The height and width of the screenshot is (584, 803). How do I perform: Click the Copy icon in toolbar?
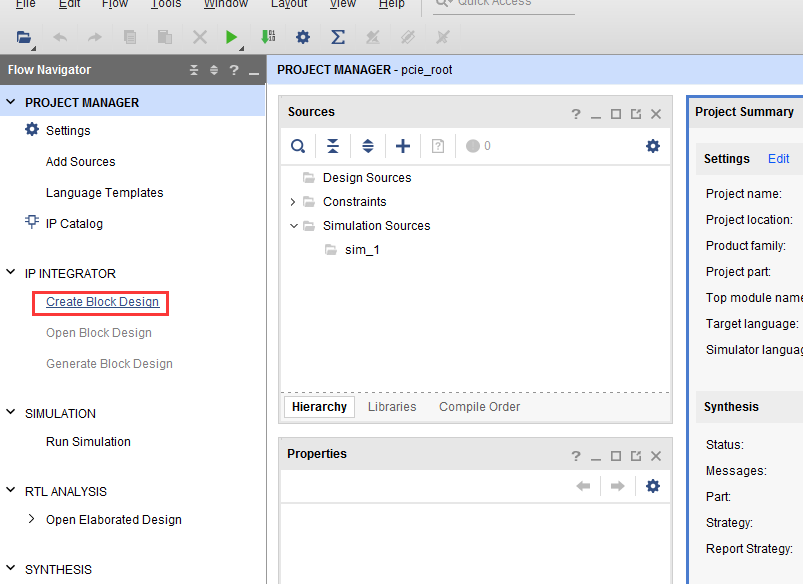(x=130, y=37)
